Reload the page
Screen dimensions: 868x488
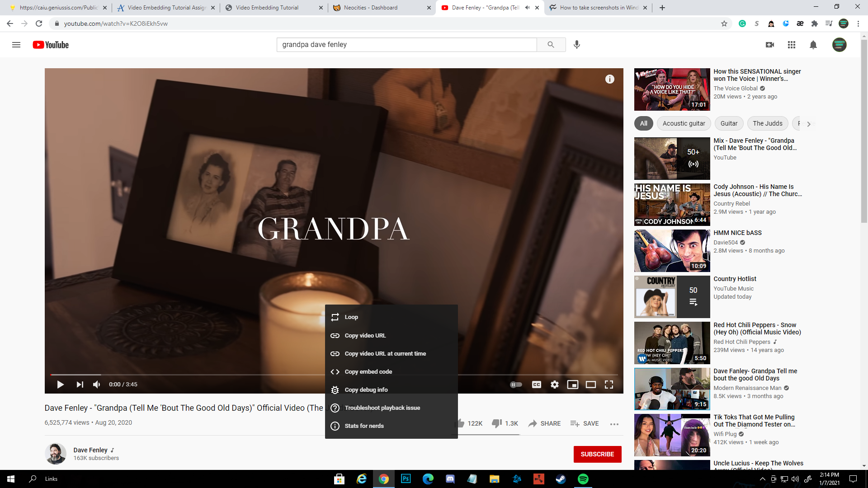tap(39, 23)
